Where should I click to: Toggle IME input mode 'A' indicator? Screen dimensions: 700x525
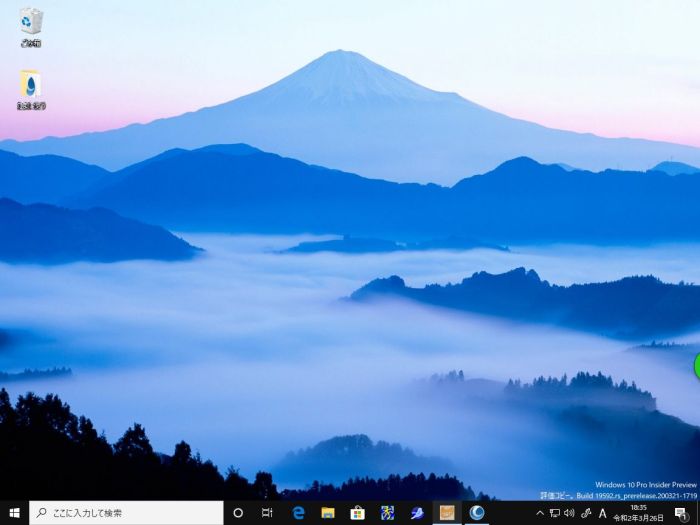(603, 513)
